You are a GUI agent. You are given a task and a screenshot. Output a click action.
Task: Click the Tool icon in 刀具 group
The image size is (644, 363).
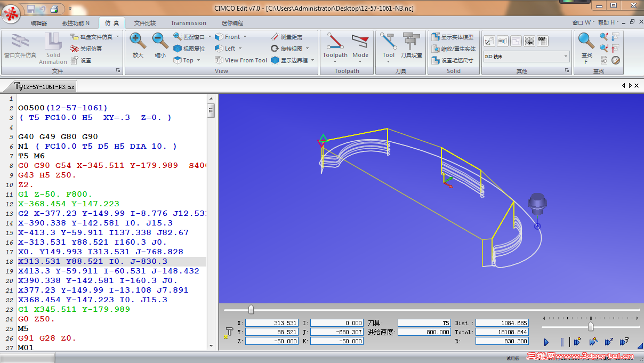tap(388, 42)
